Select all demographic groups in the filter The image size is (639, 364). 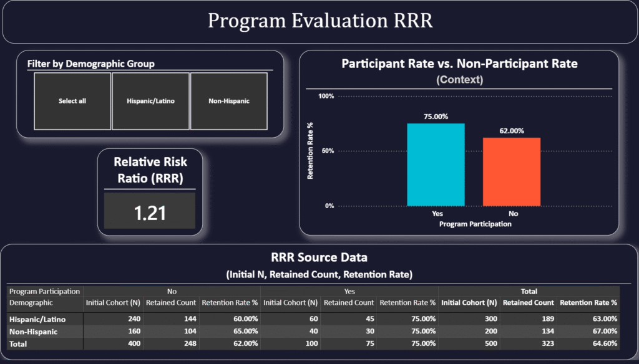(x=72, y=101)
